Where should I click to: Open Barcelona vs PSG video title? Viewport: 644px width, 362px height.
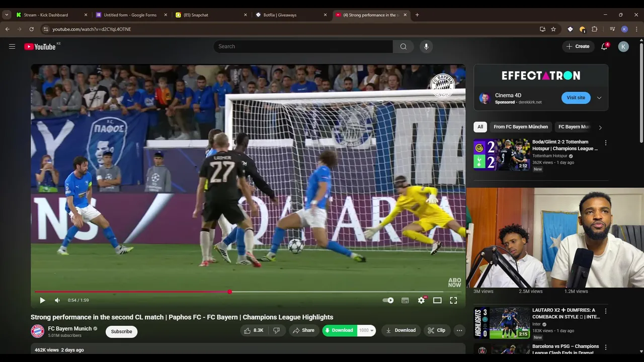click(x=566, y=349)
